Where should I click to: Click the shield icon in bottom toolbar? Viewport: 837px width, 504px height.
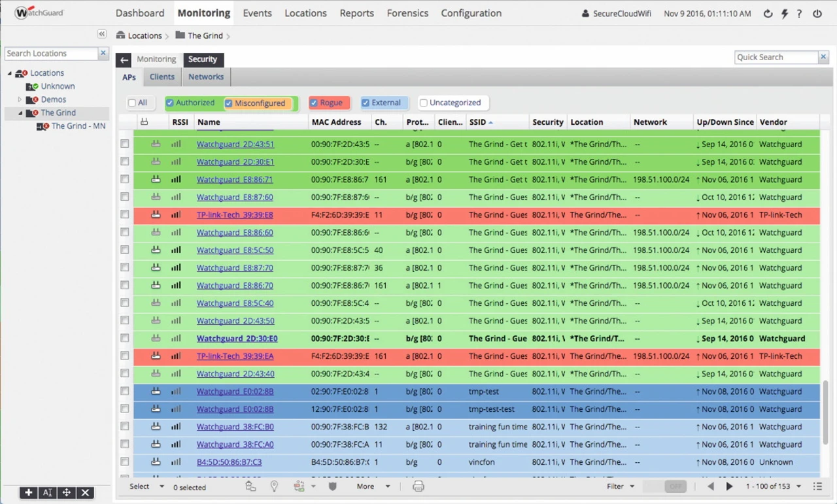pyautogui.click(x=332, y=486)
